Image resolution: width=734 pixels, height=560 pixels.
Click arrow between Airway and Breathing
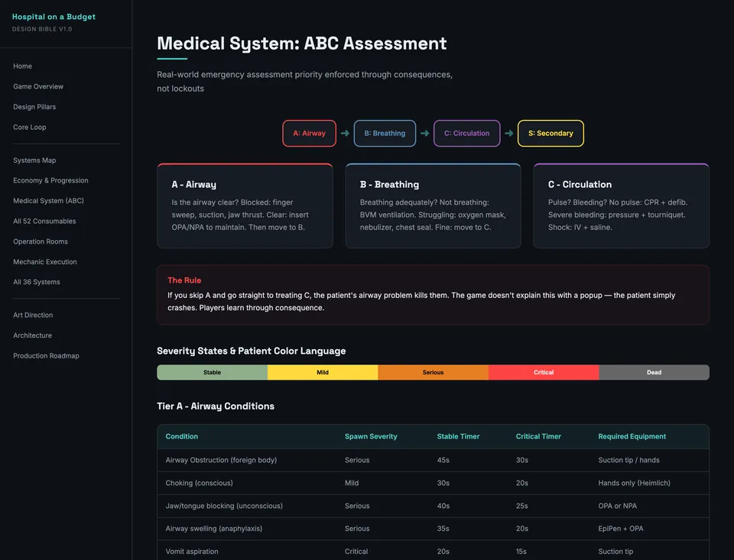345,134
